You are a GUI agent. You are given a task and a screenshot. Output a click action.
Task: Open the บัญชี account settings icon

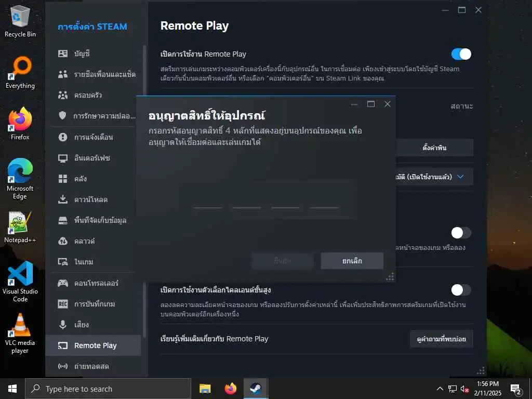point(63,54)
